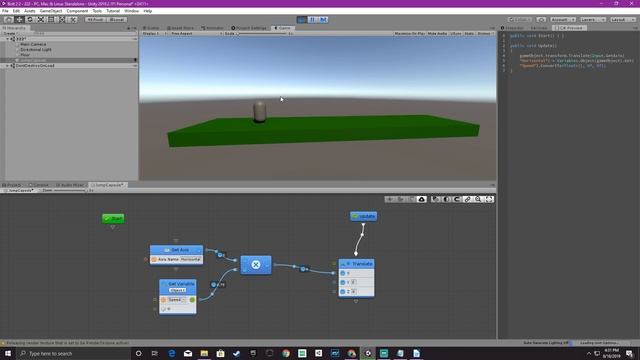Click the Pause button
Screen dimensions: 640x360
pos(313,20)
